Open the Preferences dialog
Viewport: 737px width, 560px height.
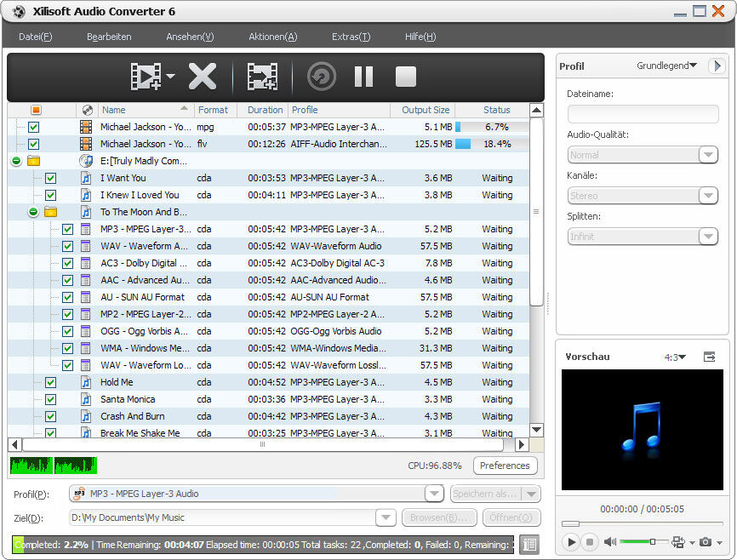(x=505, y=466)
